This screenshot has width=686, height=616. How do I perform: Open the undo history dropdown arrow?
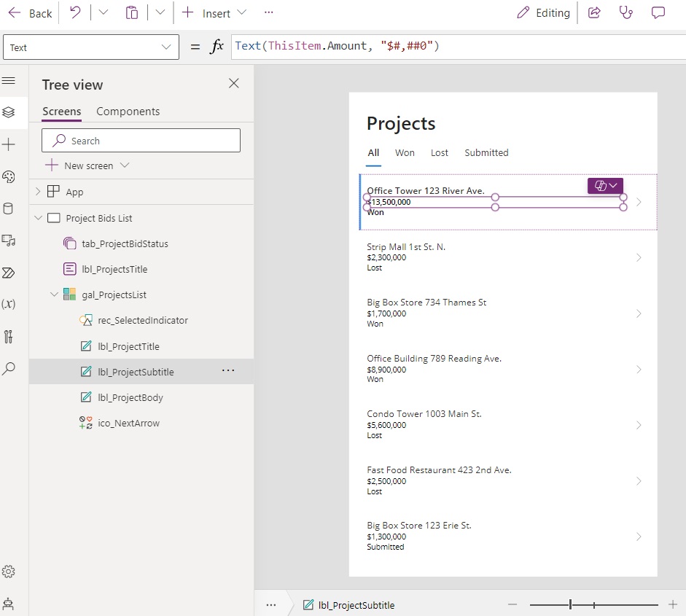pos(104,12)
